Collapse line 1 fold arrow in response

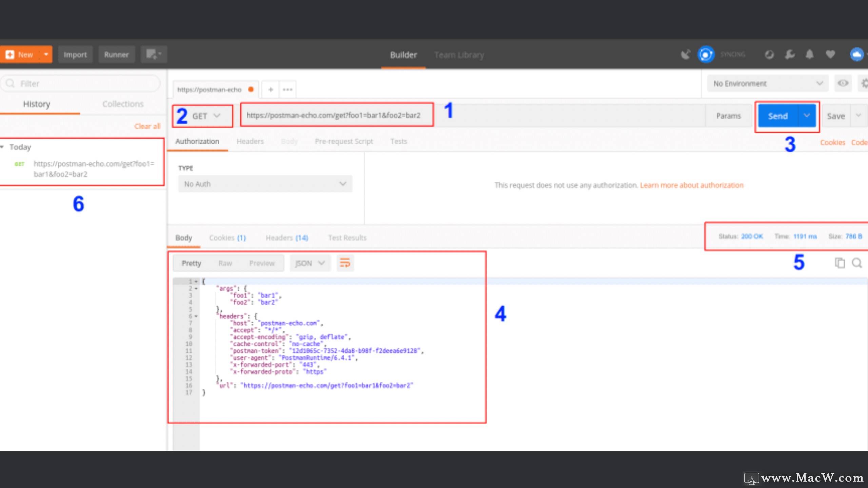(196, 281)
